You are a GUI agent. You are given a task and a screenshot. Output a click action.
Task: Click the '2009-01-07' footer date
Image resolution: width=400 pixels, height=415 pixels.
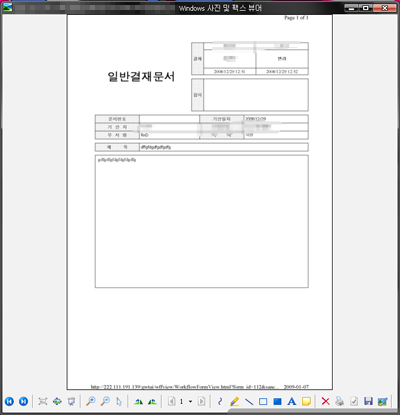coord(296,387)
